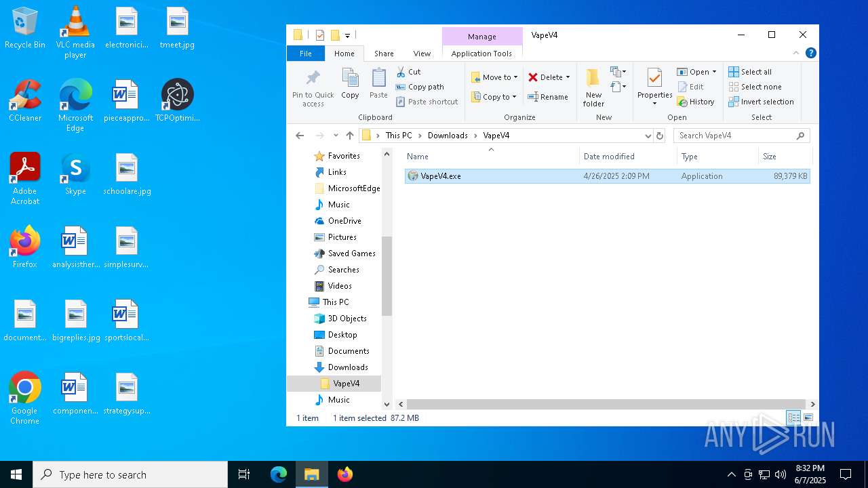Switch to Share tab
868x488 pixels.
[x=384, y=54]
